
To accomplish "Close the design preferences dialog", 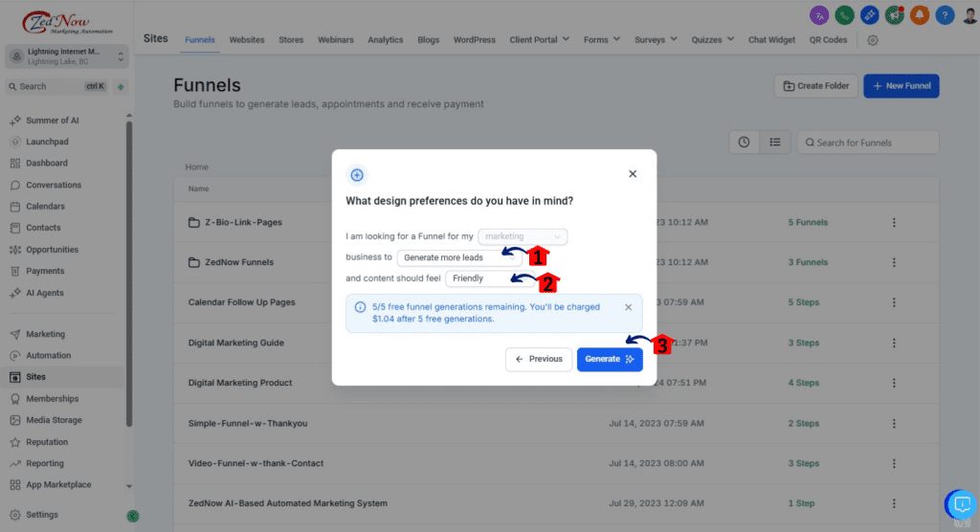I will 633,174.
